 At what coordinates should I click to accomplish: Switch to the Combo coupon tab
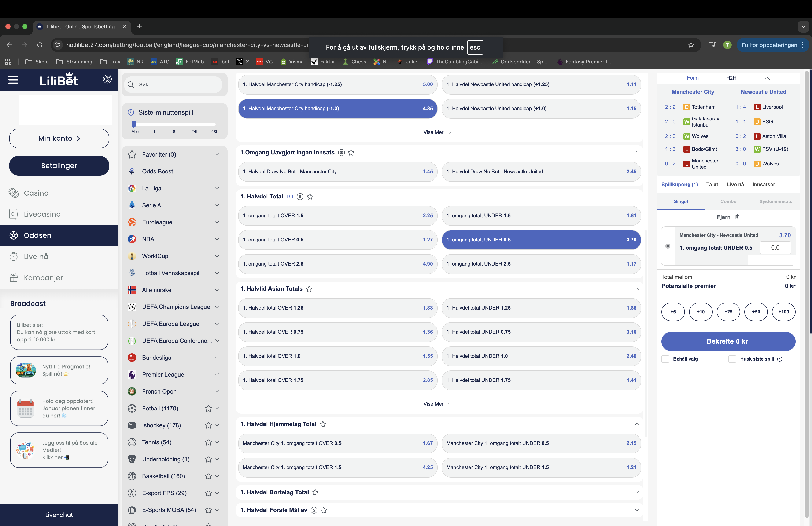pyautogui.click(x=728, y=202)
